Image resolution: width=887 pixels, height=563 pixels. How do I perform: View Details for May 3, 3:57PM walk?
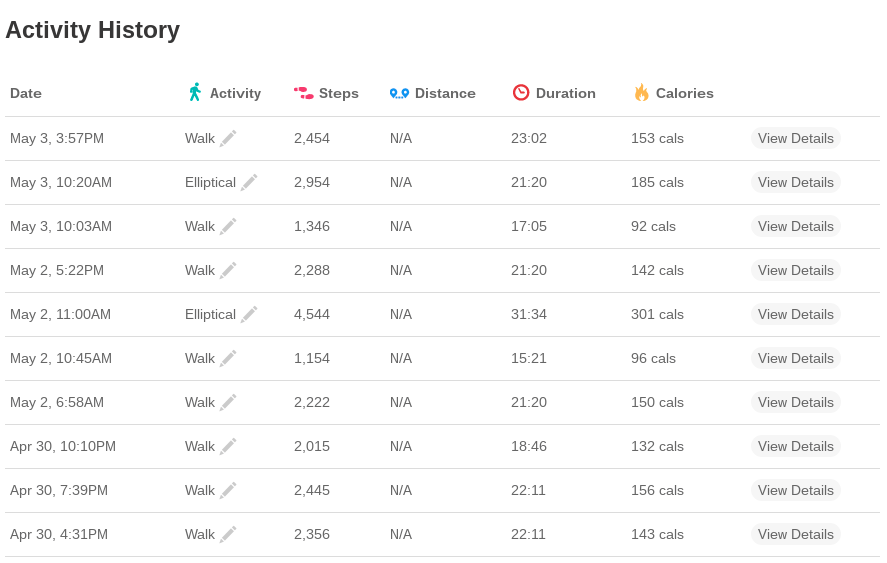tap(795, 138)
